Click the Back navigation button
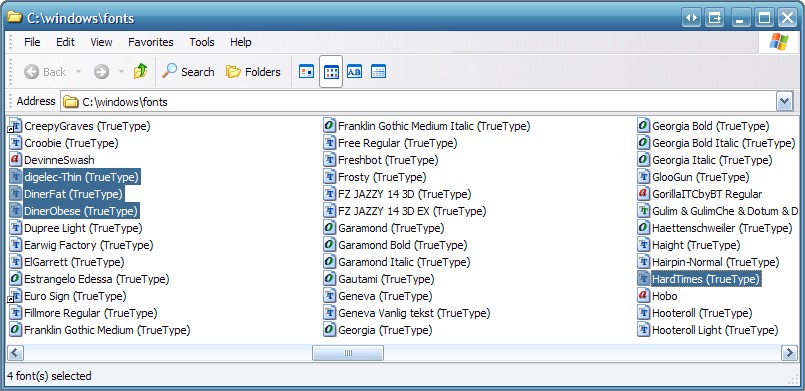The height and width of the screenshot is (391, 805). pos(45,72)
